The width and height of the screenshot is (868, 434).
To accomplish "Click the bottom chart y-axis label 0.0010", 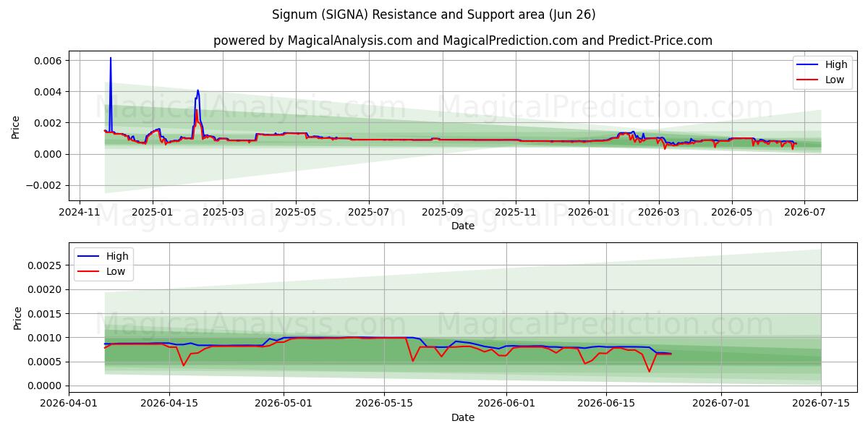I will click(46, 338).
